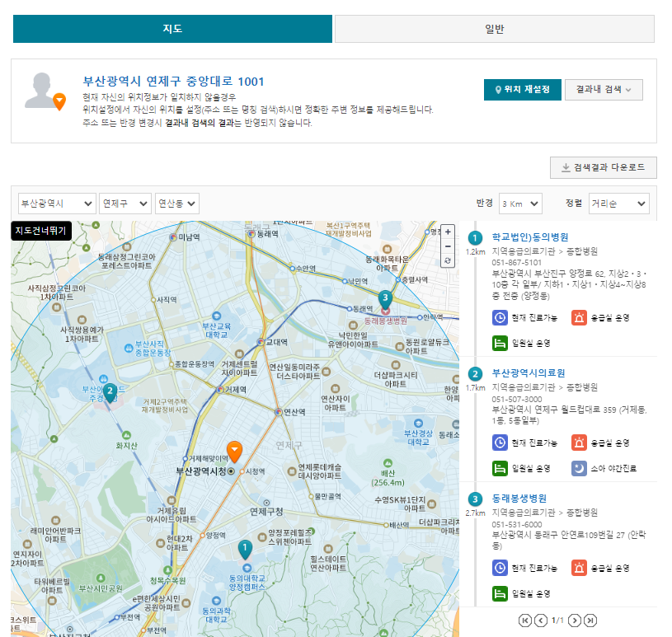Go to first page of results
Viewport: 672px width, 637px height.
(x=525, y=621)
